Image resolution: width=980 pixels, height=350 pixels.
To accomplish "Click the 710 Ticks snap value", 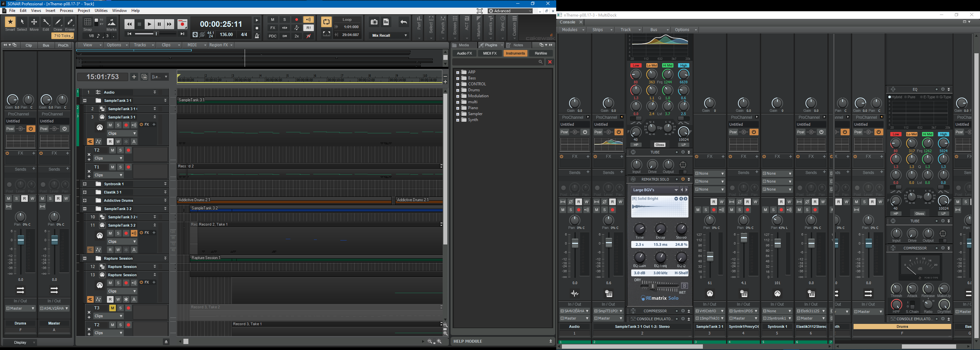I will point(62,36).
